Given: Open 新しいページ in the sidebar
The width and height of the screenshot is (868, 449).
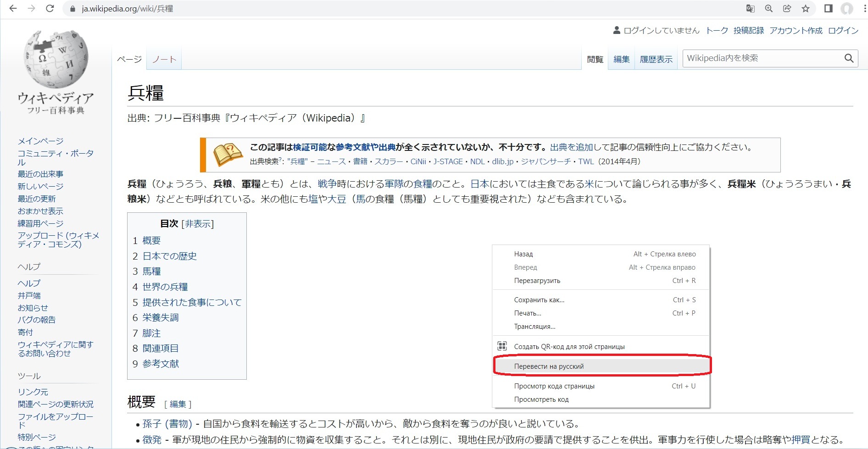Looking at the screenshot, I should click(x=40, y=186).
